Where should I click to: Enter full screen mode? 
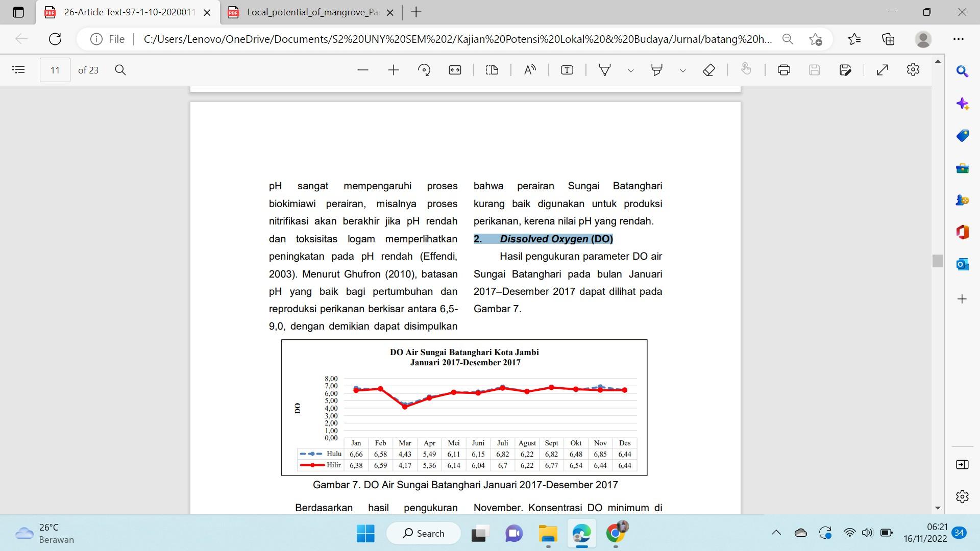pos(883,70)
